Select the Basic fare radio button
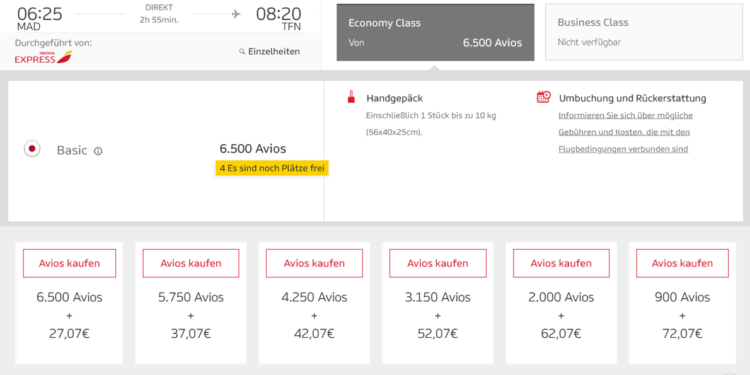This screenshot has width=750, height=375. [x=32, y=149]
